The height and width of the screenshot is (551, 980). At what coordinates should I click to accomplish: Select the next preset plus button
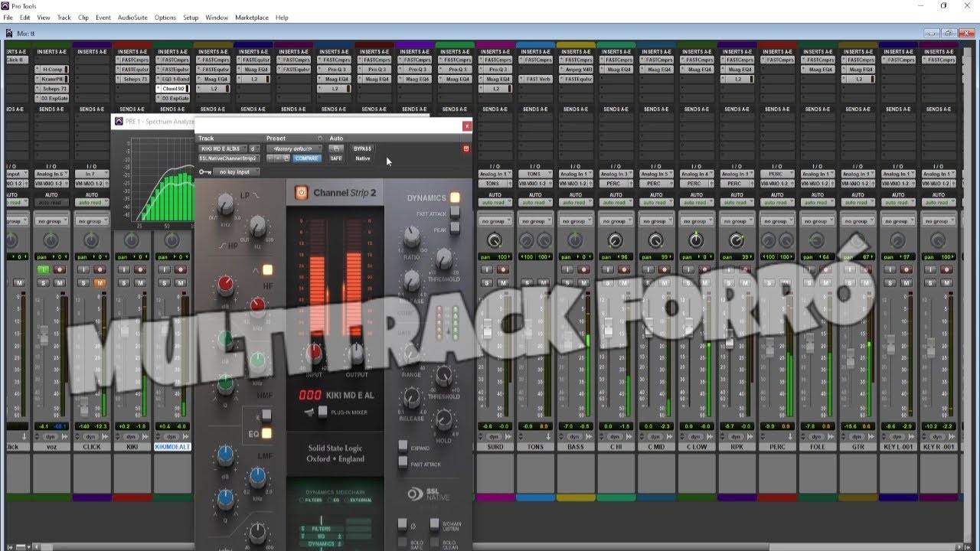click(278, 158)
